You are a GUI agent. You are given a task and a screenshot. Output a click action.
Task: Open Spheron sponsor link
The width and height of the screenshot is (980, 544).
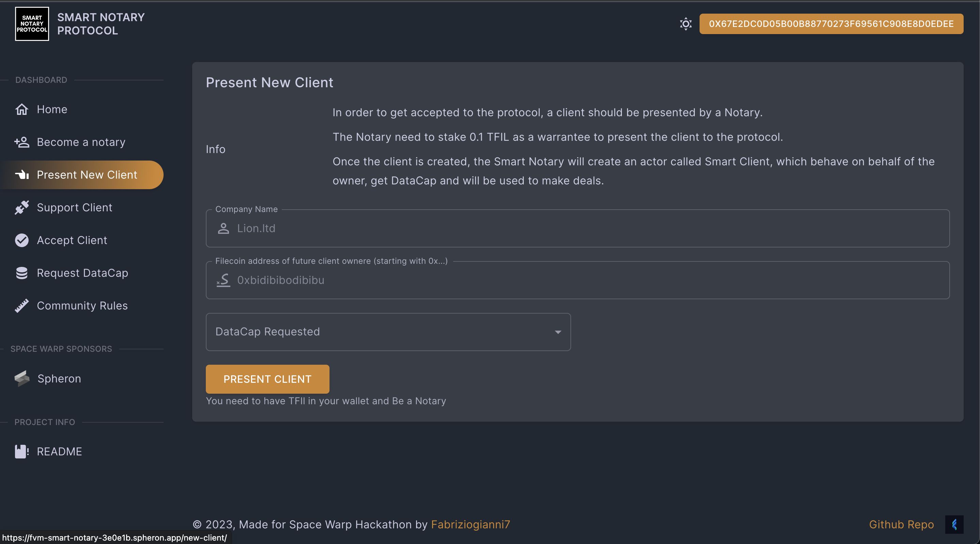click(82, 379)
